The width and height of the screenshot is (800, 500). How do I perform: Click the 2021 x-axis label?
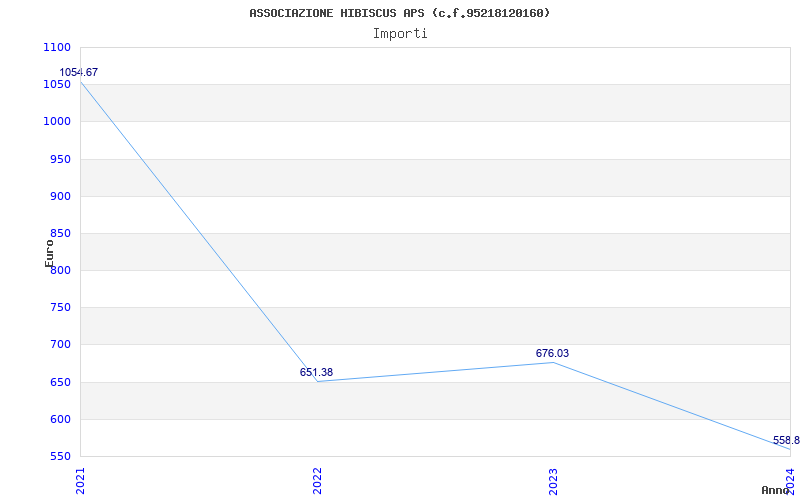(x=80, y=481)
